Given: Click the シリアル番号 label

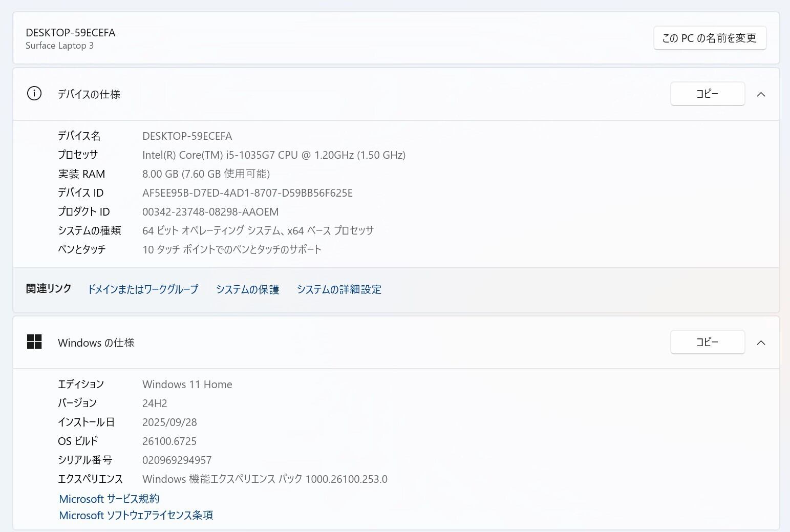Looking at the screenshot, I should (85, 460).
